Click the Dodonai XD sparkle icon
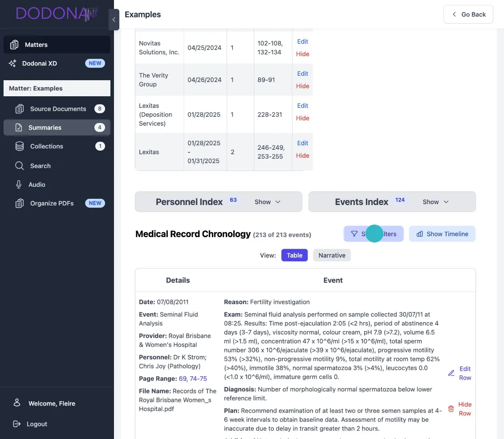 point(12,63)
